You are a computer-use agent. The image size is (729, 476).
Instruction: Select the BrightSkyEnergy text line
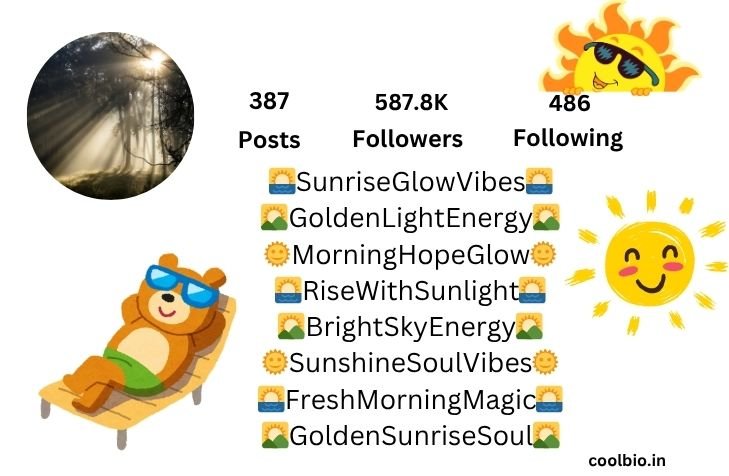(411, 327)
